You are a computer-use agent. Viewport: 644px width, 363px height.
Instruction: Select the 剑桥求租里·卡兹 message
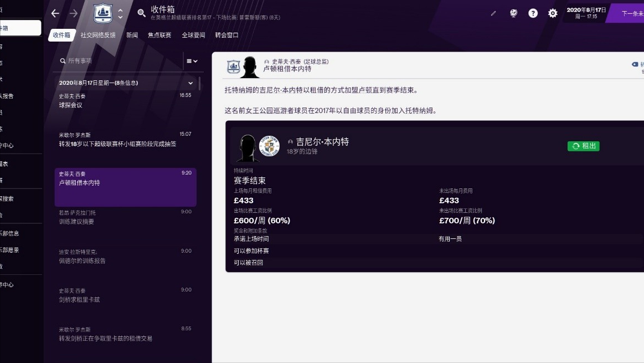[x=125, y=295]
